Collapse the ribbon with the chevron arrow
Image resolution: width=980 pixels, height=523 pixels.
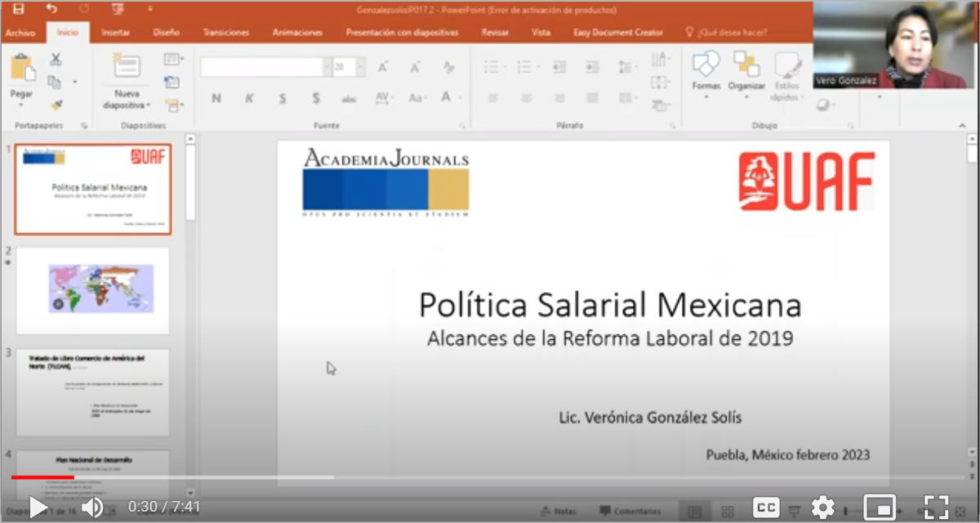click(962, 125)
